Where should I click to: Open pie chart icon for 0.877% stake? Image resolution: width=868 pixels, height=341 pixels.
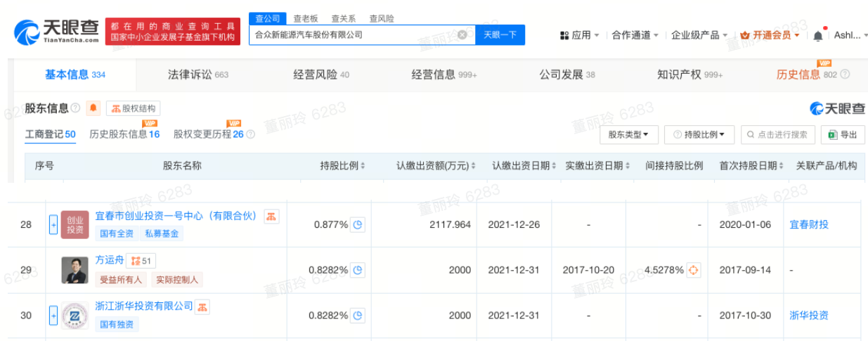pos(358,225)
